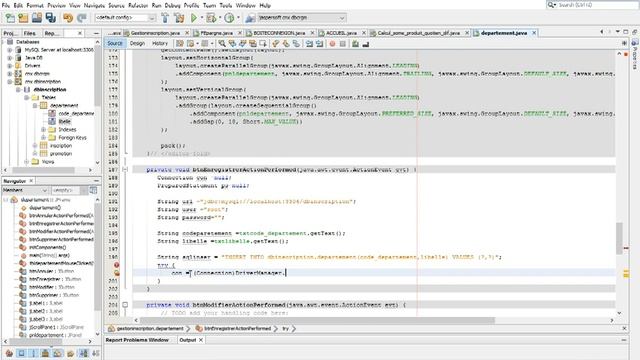Open the File menu
Viewport: 640px width, 360px height.
point(6,5)
